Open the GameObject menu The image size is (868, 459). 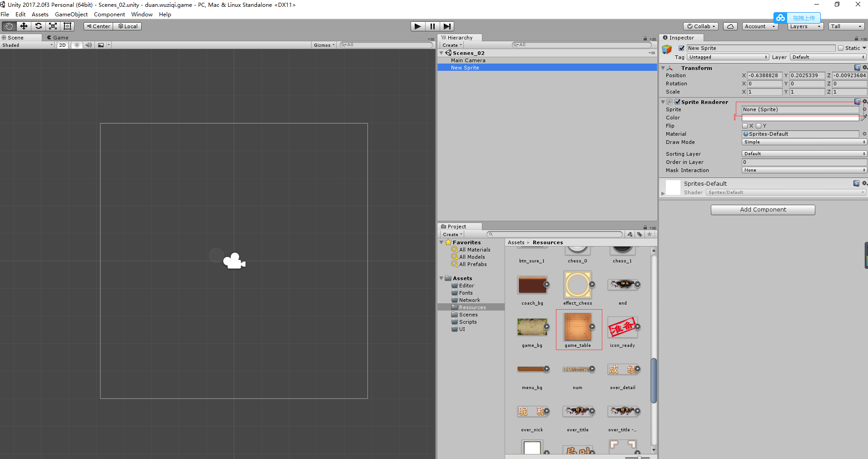71,14
